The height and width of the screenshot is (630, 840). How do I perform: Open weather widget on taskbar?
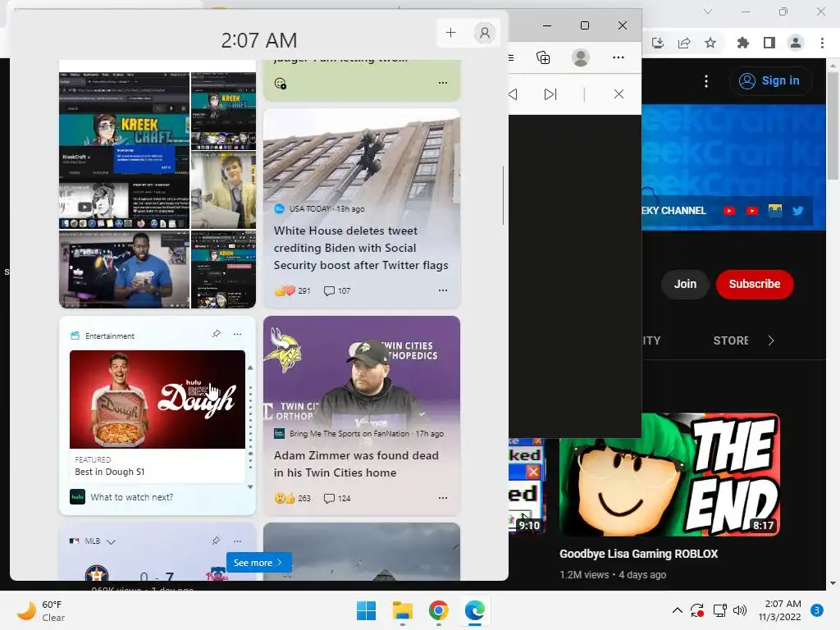(x=41, y=610)
